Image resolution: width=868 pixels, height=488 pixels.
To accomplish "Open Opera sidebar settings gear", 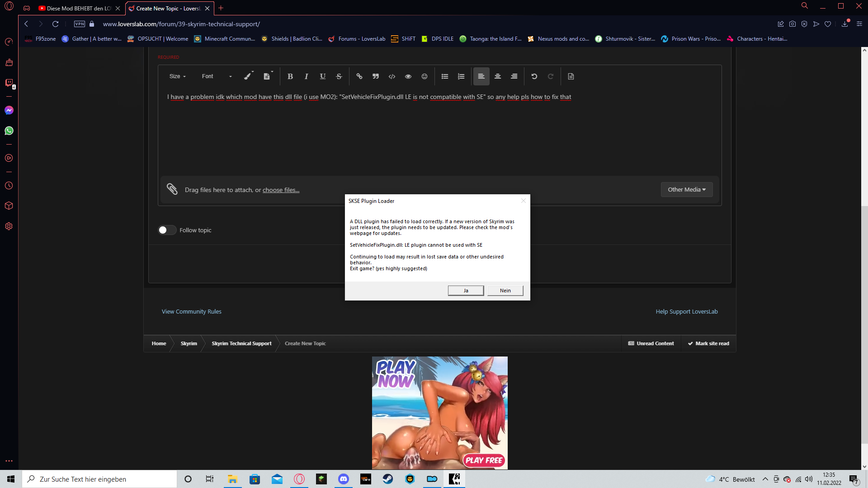I will 9,226.
